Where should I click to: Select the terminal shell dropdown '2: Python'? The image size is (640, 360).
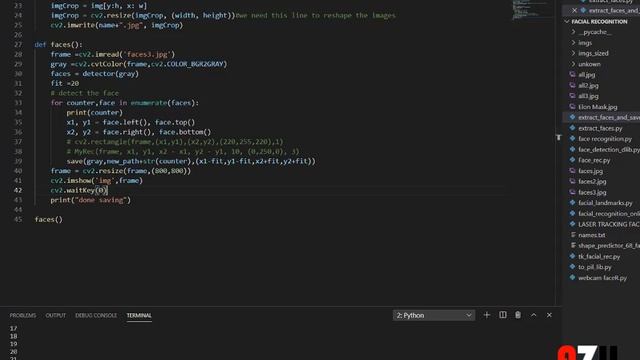coord(433,315)
